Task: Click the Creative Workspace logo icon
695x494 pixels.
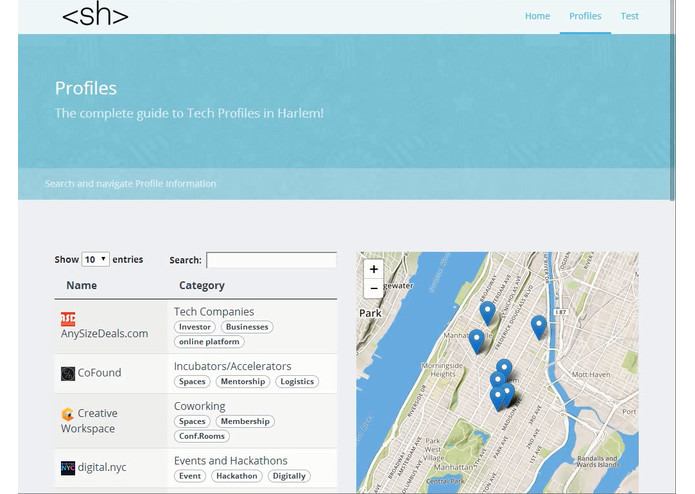Action: (x=67, y=414)
